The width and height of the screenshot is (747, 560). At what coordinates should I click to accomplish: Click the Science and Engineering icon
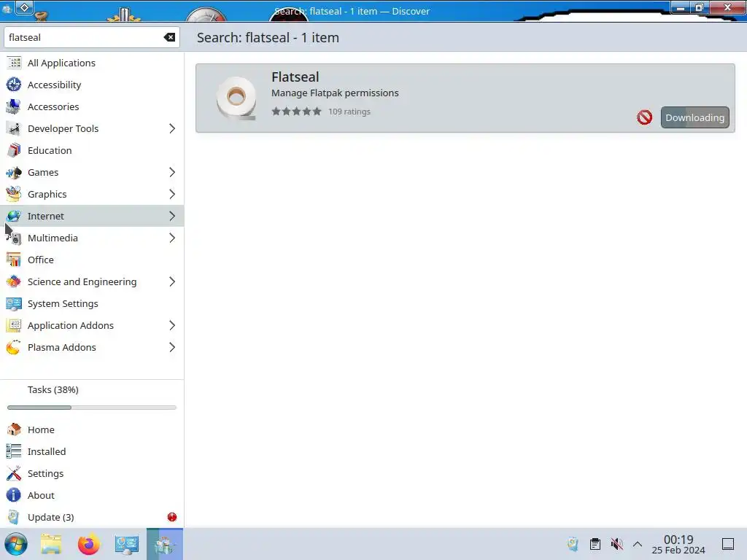point(14,282)
